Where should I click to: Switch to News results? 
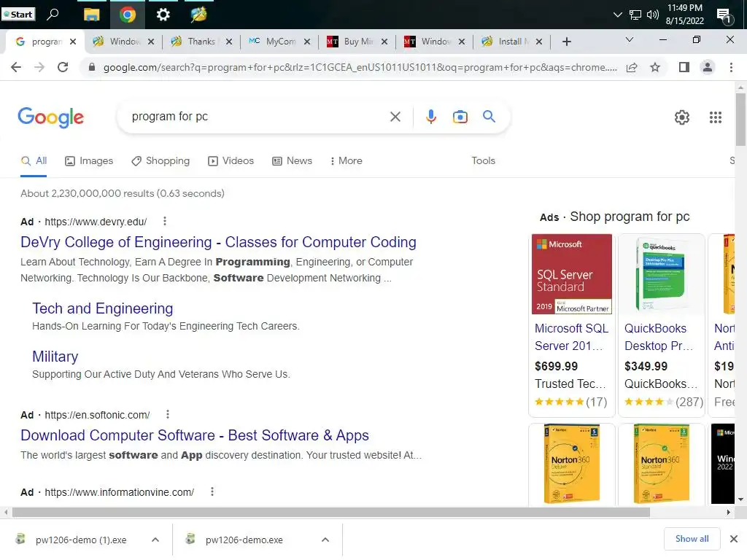coord(292,161)
